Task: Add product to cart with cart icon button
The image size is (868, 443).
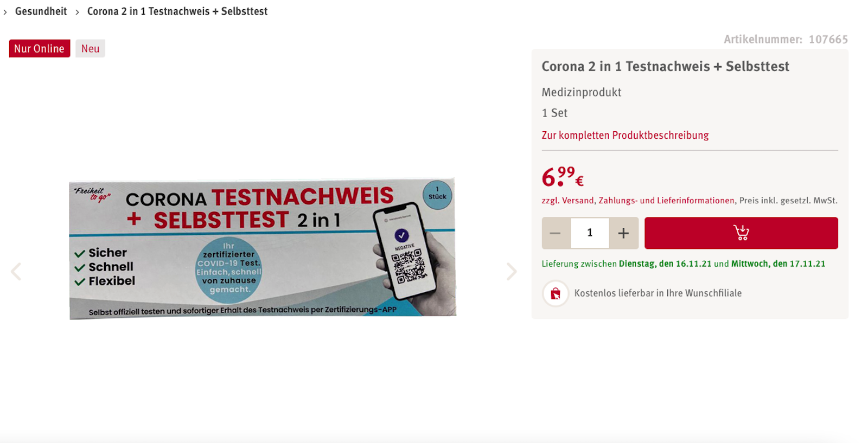Action: coord(741,233)
